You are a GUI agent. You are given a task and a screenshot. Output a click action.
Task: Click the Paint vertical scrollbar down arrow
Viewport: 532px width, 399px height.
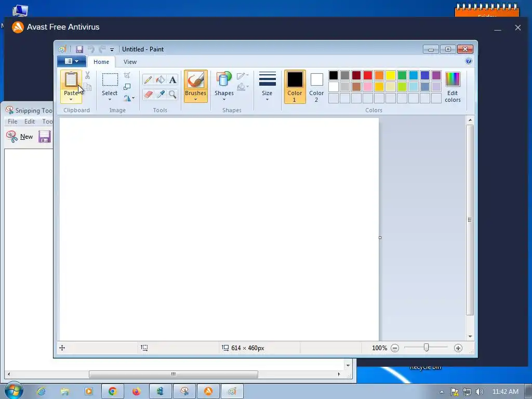click(x=470, y=336)
